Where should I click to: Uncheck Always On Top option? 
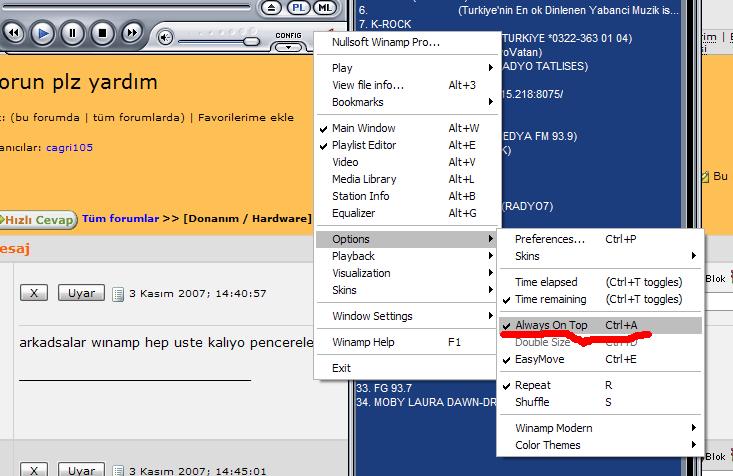(601, 325)
